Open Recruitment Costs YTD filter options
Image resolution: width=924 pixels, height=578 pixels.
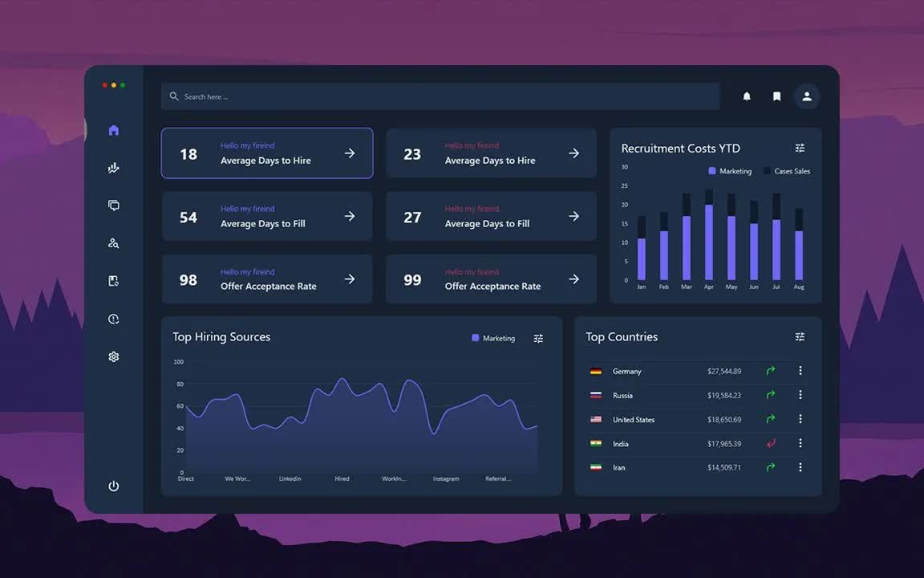(800, 148)
